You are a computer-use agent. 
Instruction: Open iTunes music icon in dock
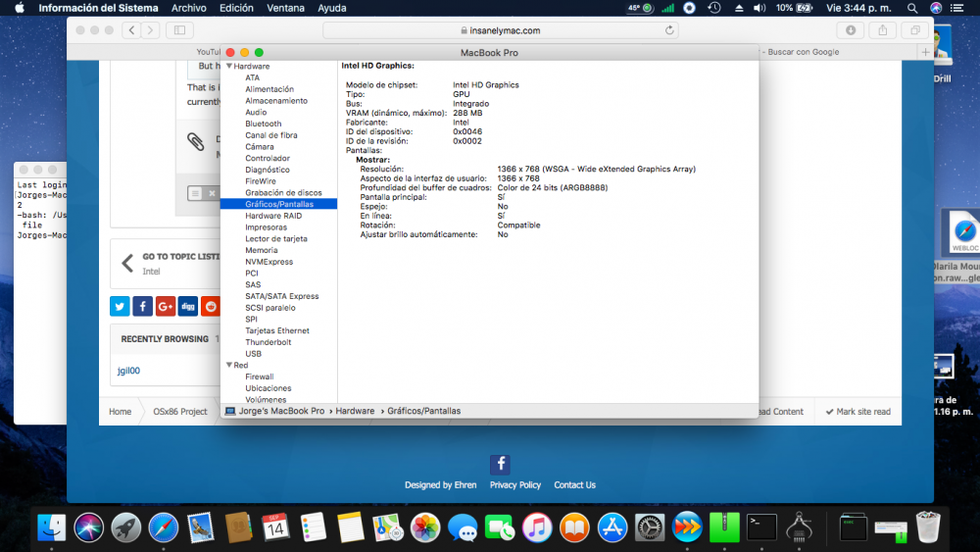click(x=537, y=527)
